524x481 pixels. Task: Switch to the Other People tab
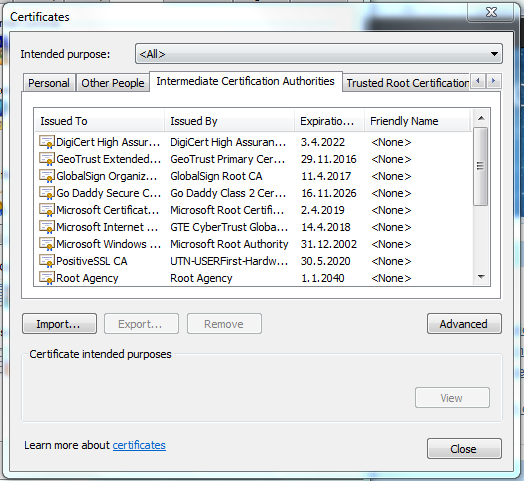113,83
